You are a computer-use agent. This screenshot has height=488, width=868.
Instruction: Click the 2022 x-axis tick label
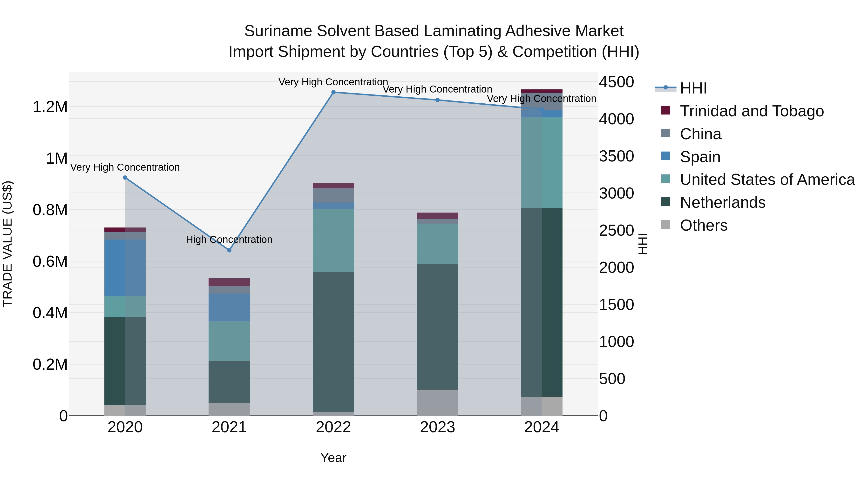(333, 427)
